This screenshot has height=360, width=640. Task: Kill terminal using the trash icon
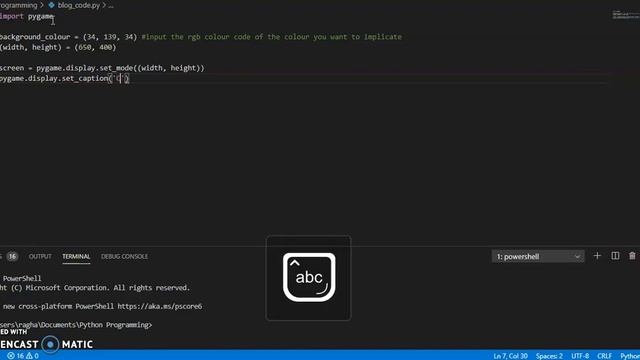point(632,256)
